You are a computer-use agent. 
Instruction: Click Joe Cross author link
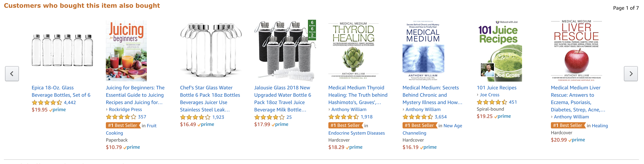click(489, 95)
